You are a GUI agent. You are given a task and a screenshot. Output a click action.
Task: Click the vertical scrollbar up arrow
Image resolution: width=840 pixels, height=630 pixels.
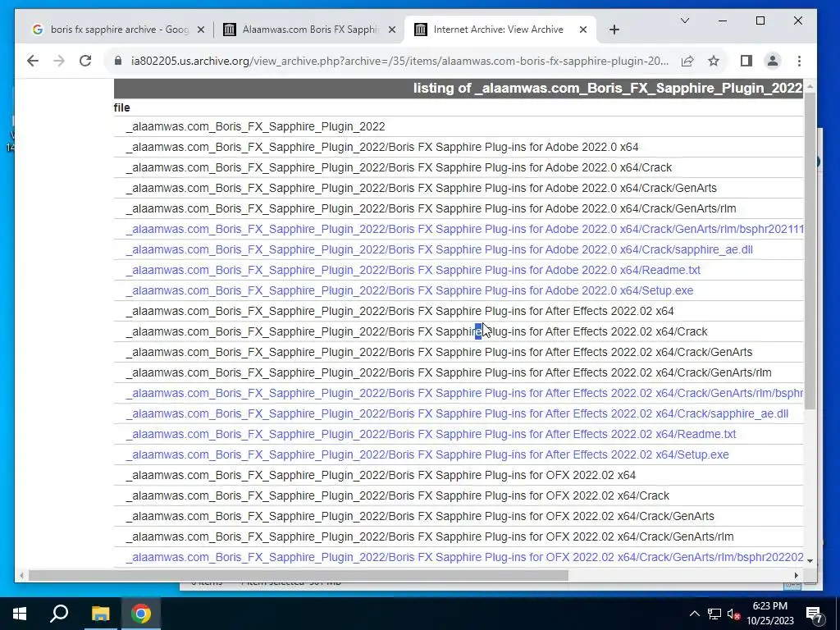[x=810, y=86]
